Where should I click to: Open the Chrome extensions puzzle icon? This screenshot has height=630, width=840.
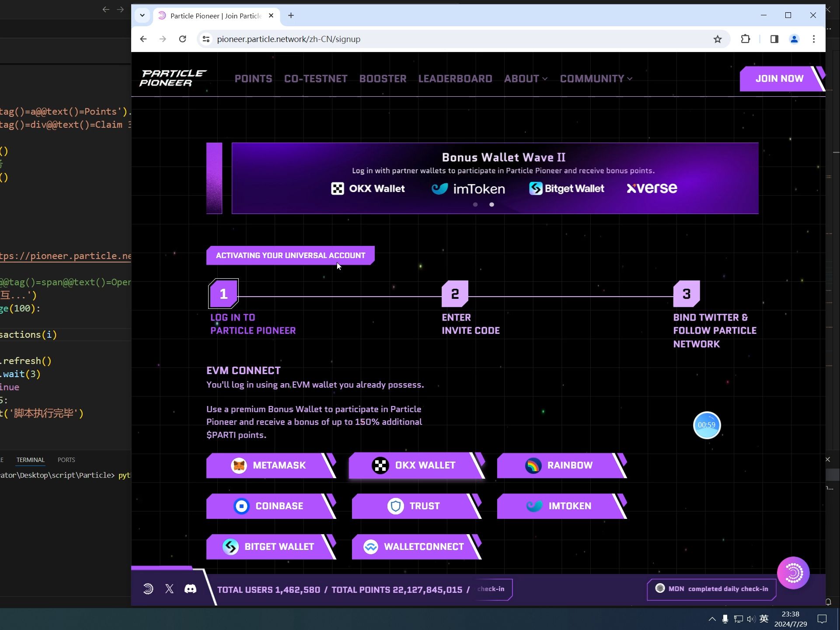point(746,39)
